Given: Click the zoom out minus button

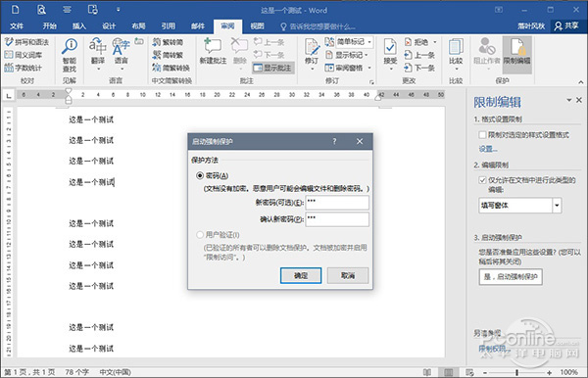Looking at the screenshot, I should [485, 372].
